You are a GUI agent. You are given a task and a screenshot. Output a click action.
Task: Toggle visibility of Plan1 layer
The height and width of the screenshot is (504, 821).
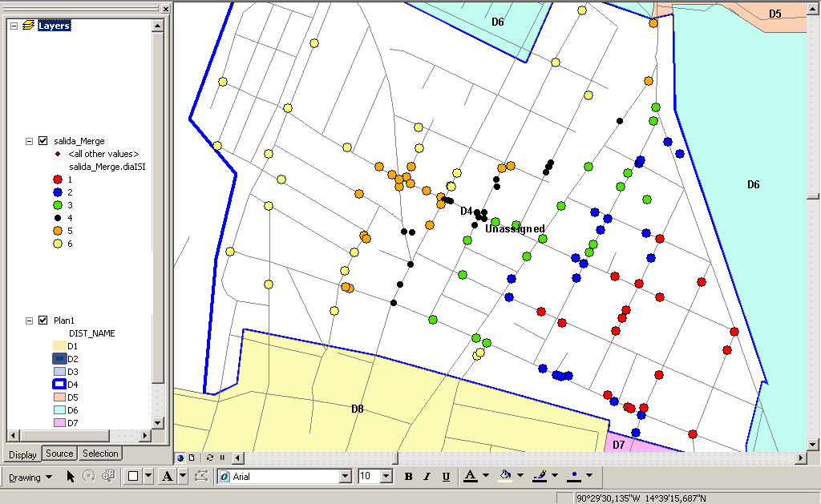43,321
